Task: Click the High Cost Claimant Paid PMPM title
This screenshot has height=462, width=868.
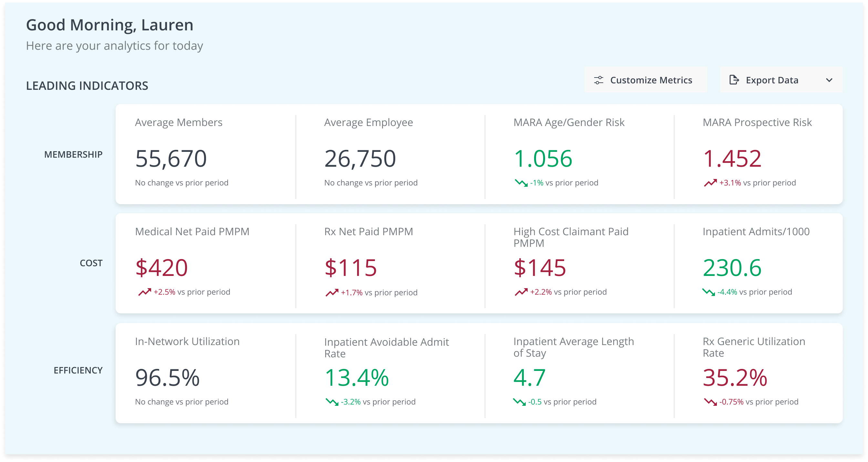Action: [571, 237]
